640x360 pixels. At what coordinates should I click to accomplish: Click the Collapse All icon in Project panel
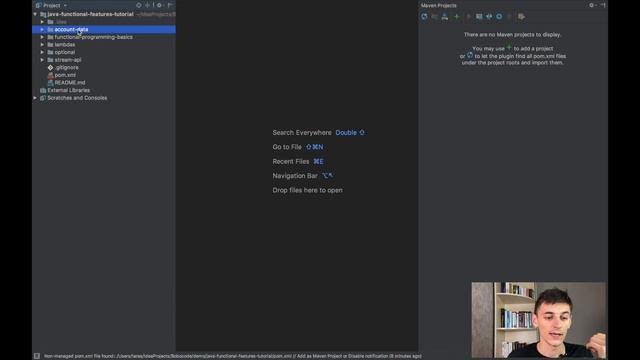(148, 5)
